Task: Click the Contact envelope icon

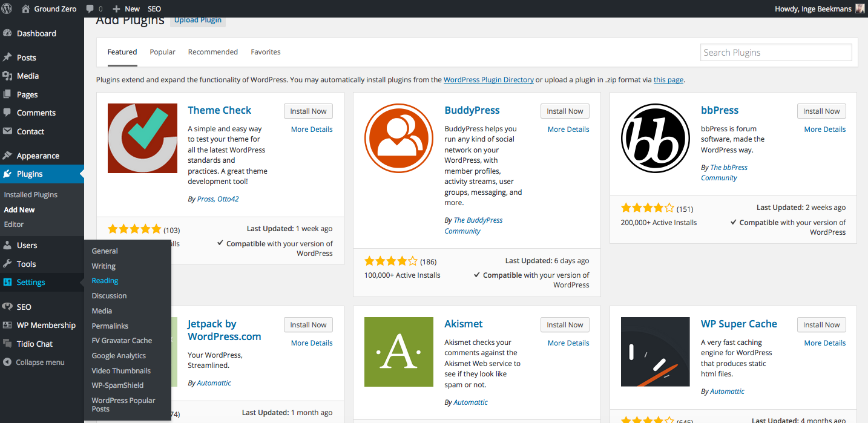Action: tap(7, 131)
